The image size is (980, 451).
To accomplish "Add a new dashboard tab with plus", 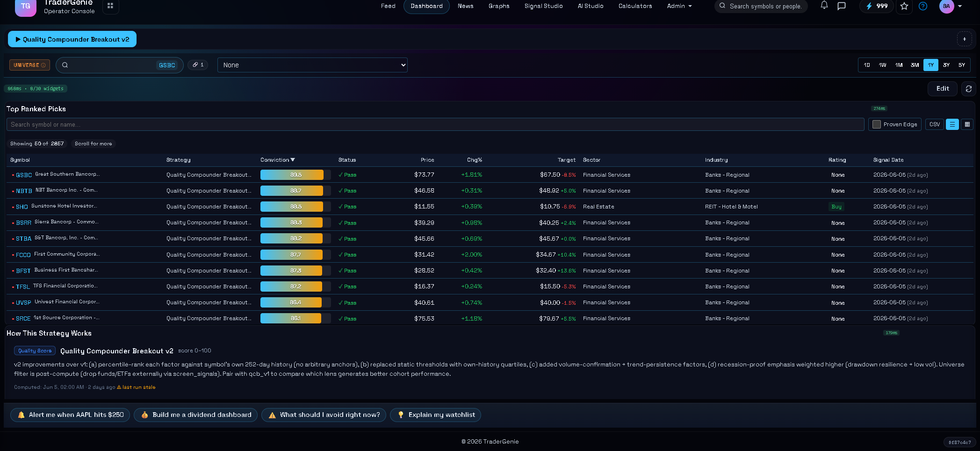I will pyautogui.click(x=964, y=39).
